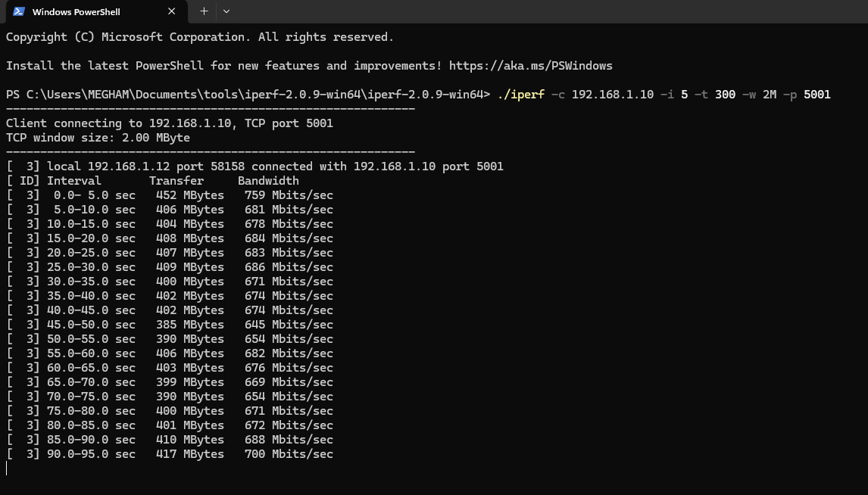Image resolution: width=868 pixels, height=495 pixels.
Task: Expand the new tab profile dropdown
Action: (x=226, y=11)
